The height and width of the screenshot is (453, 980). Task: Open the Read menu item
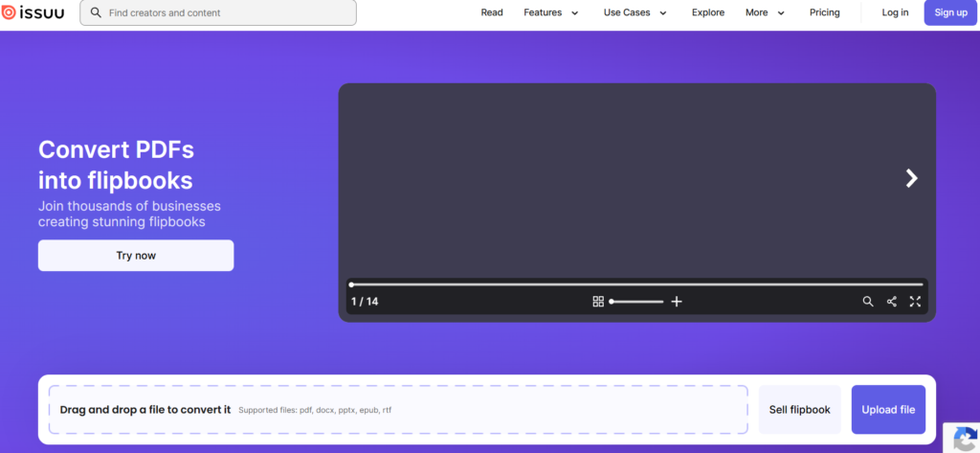point(492,12)
